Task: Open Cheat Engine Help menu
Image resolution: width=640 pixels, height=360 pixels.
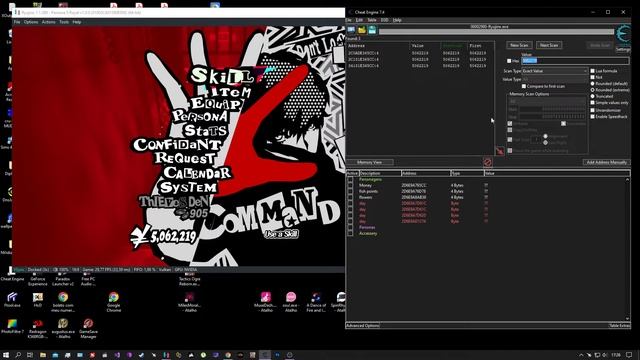Action: pos(397,20)
